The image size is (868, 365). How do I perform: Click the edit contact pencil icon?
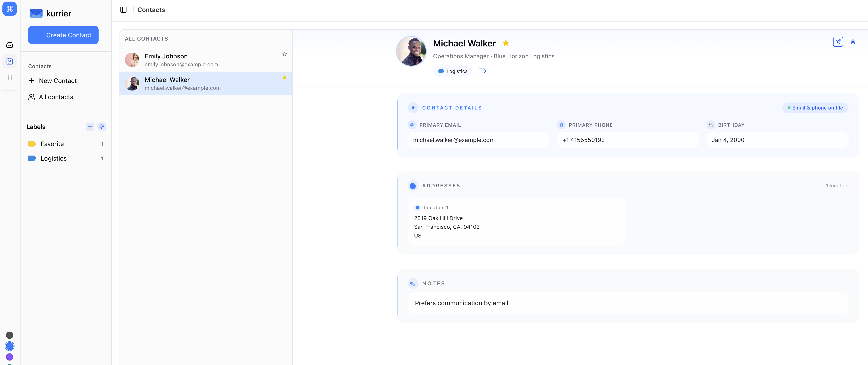[x=838, y=42]
